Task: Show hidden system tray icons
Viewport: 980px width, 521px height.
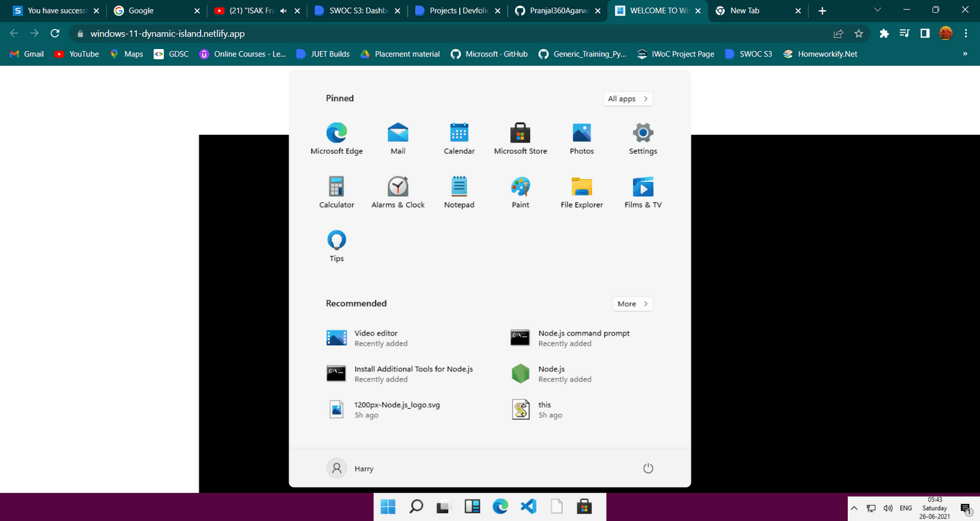Action: pos(854,509)
